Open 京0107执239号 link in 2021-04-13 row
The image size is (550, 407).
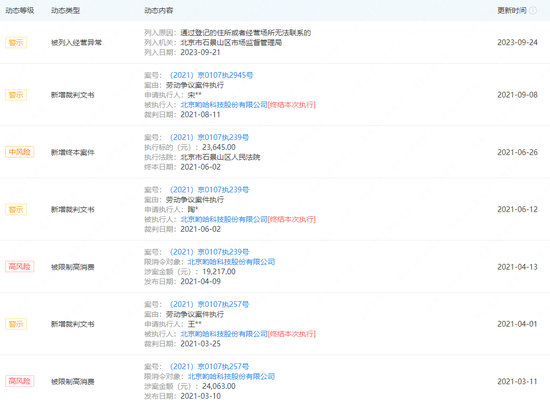click(x=209, y=252)
